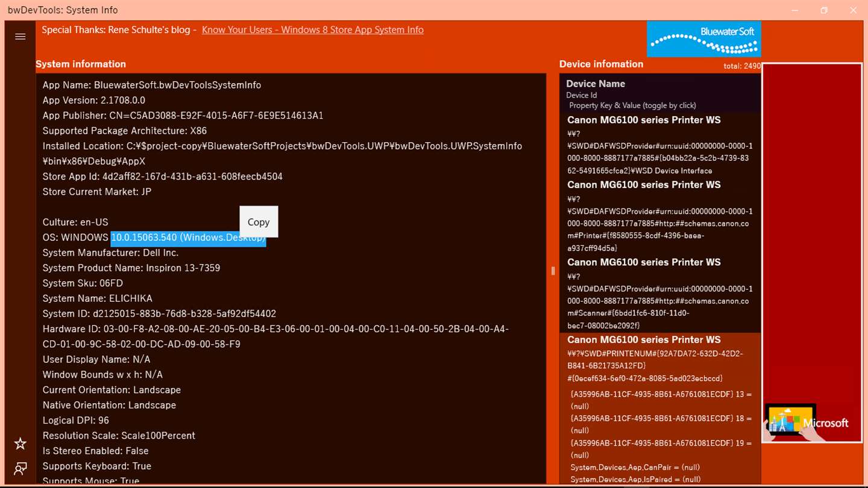Click the Installed Location path line
Screen dimensions: 868x488
click(282, 154)
